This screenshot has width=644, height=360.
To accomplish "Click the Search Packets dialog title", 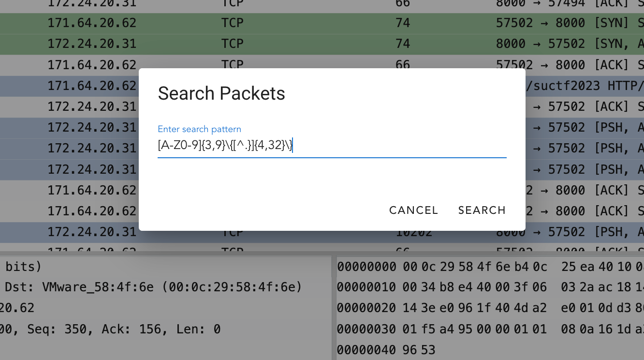I will point(221,93).
